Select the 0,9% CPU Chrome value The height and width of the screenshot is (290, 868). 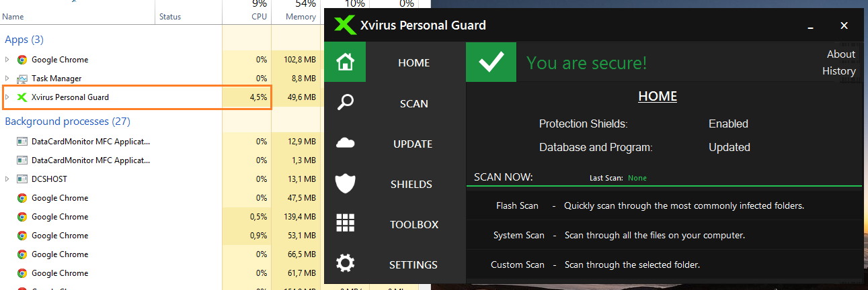258,236
